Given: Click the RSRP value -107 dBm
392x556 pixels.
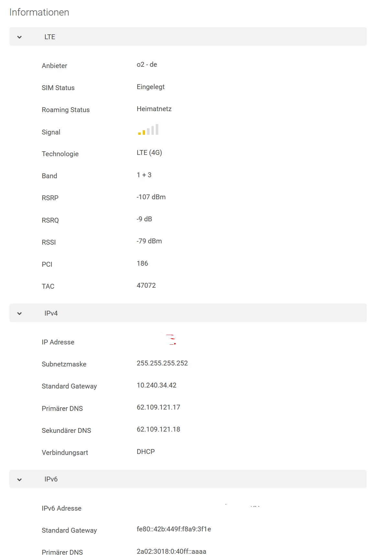Looking at the screenshot, I should tap(151, 197).
